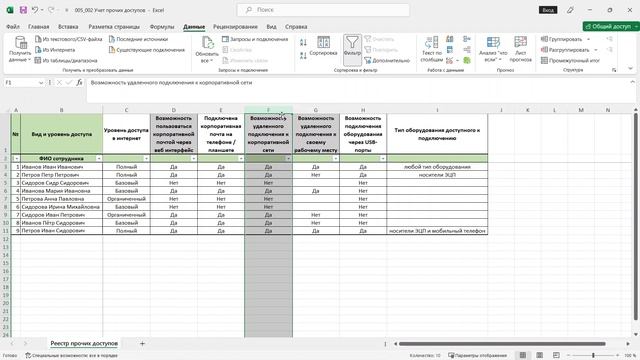This screenshot has width=640, height=360.
Task: Switch to the Вставка tab
Action: (68, 27)
